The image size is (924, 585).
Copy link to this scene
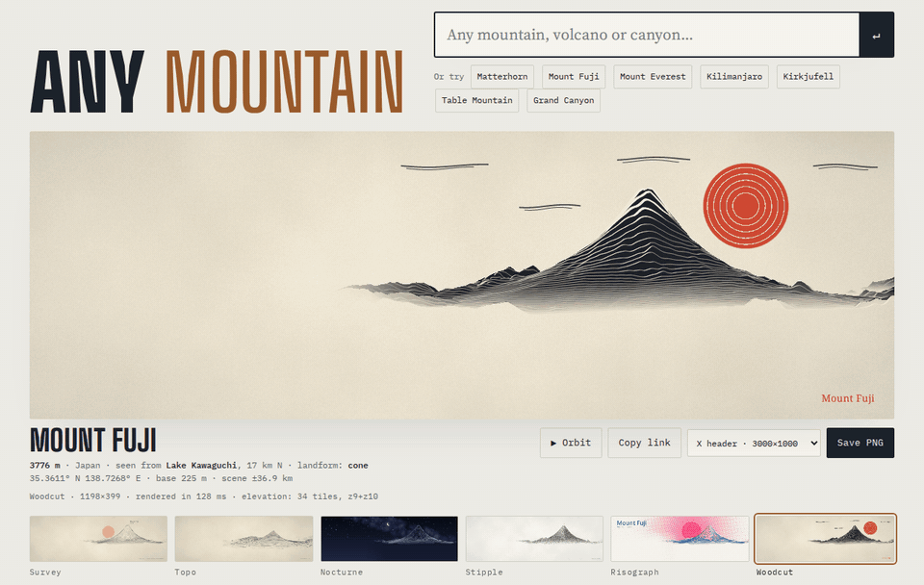click(644, 443)
